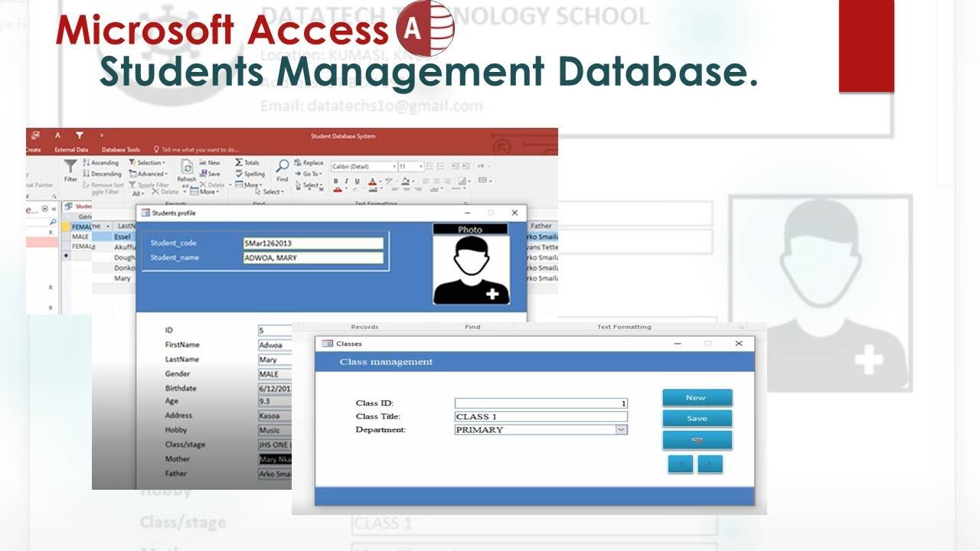
Task: Click the Find magnifier icon
Action: click(x=283, y=166)
